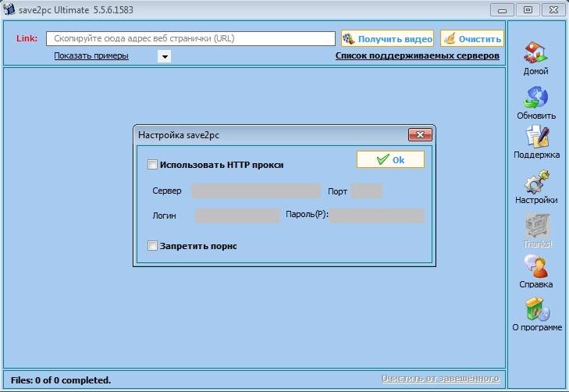Image resolution: width=569 pixels, height=392 pixels.
Task: Expand the examples dropdown arrow
Action: [x=165, y=56]
